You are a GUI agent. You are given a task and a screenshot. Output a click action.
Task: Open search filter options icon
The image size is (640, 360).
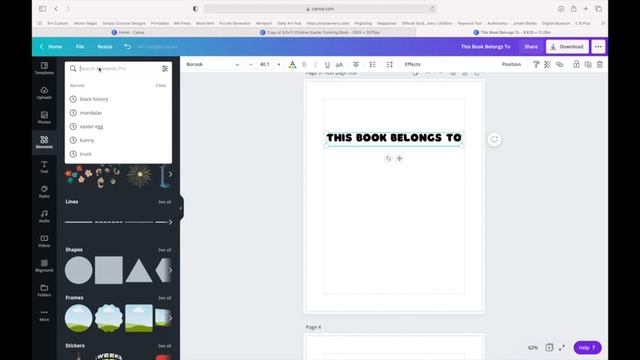tap(165, 69)
